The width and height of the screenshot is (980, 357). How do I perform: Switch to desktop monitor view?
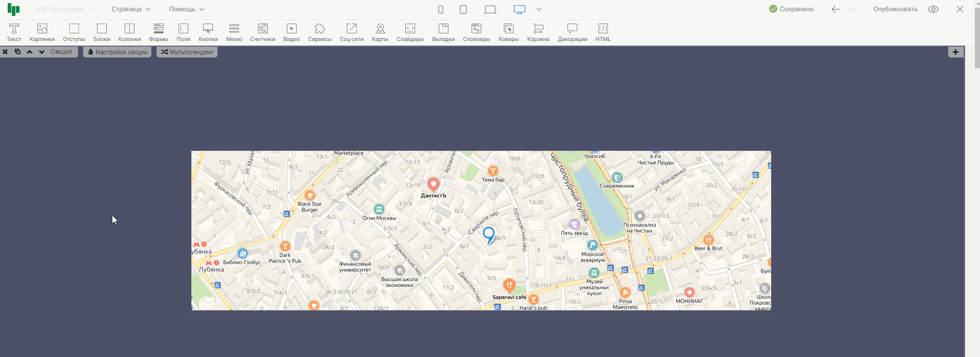click(519, 9)
